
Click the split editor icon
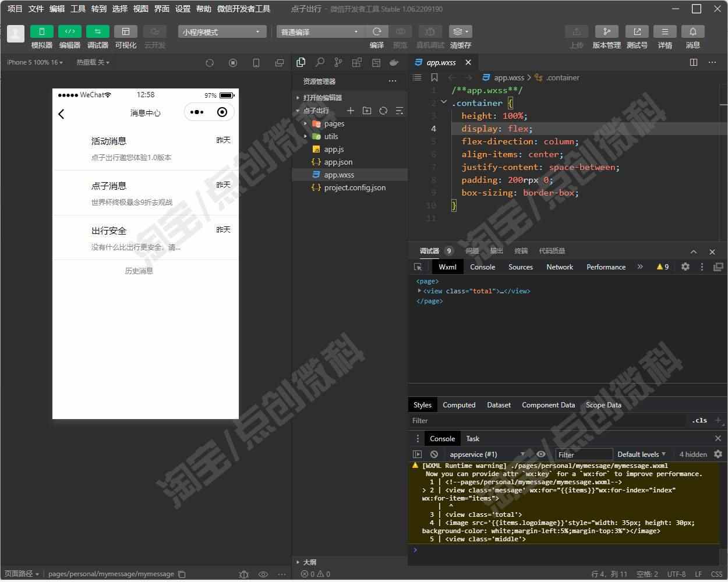click(694, 62)
